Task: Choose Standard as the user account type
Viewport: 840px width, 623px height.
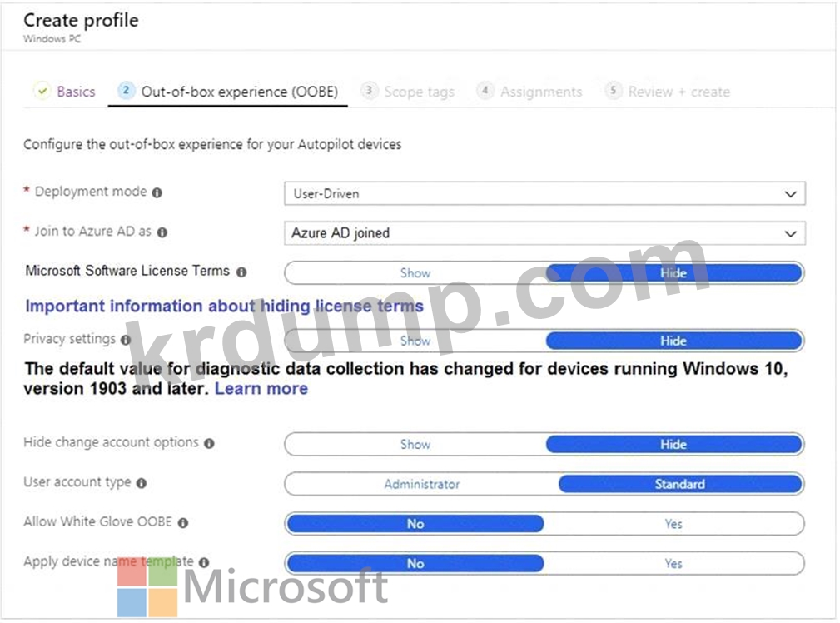Action: point(680,484)
